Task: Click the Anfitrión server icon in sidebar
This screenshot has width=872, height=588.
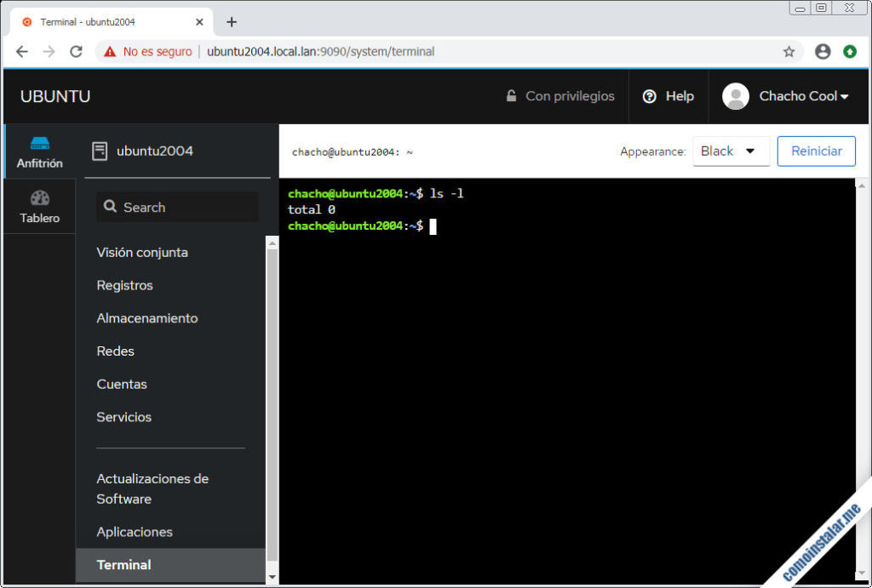Action: 39,146
